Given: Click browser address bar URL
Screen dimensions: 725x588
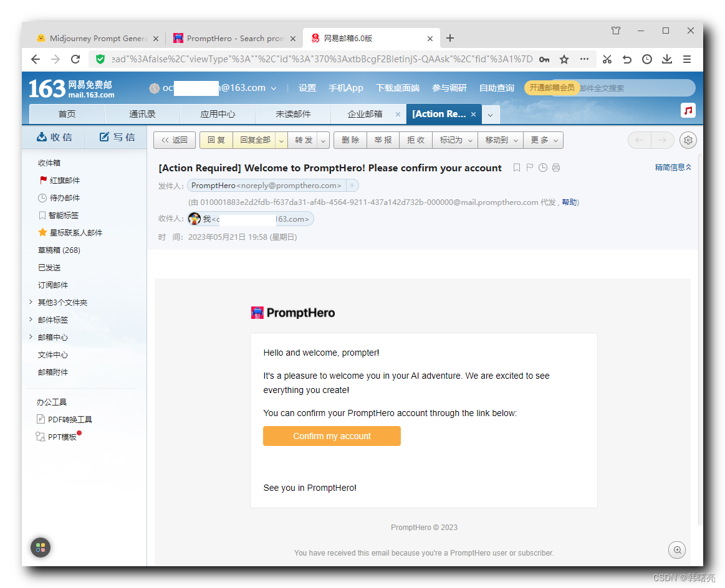Looking at the screenshot, I should click(322, 59).
